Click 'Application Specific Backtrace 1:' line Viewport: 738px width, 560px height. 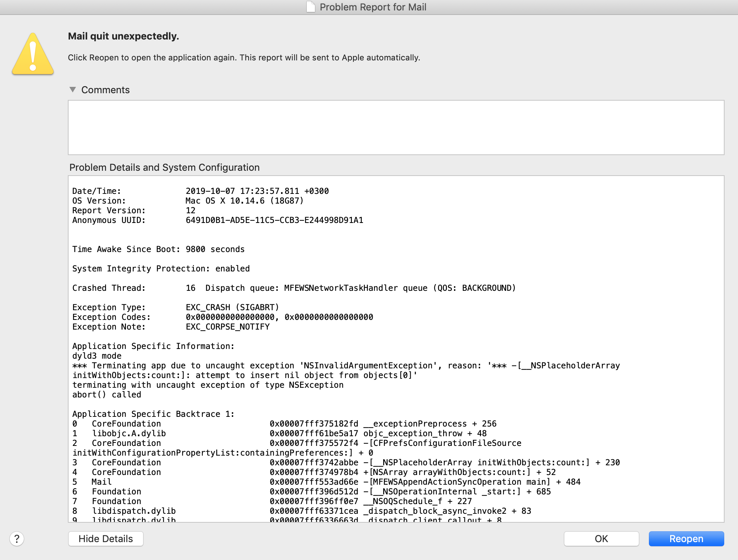(153, 414)
